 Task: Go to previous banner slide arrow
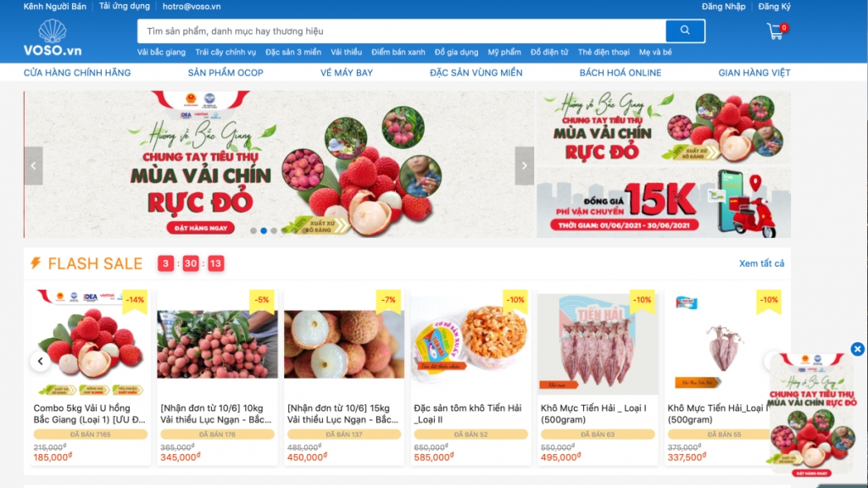coord(33,165)
